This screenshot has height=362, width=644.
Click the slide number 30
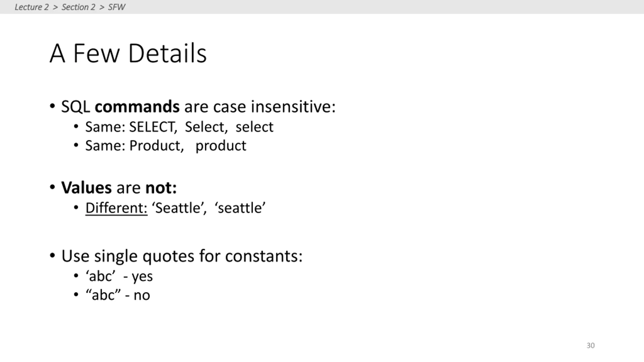pos(591,346)
